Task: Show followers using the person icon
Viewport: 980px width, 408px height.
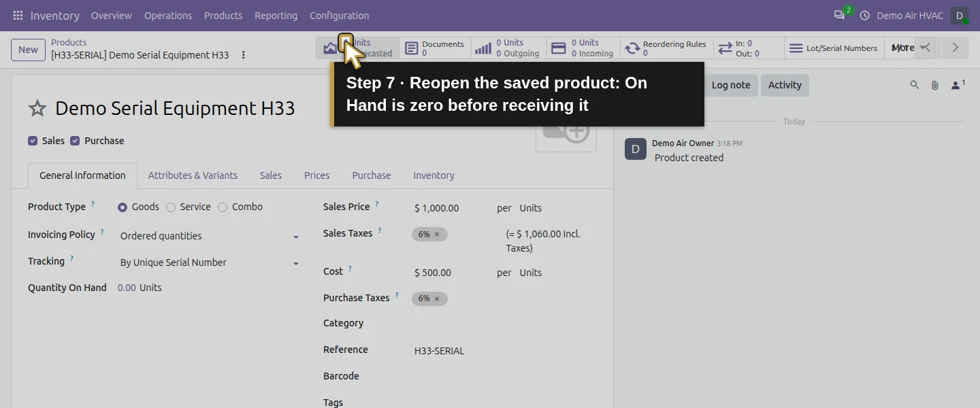Action: 958,85
